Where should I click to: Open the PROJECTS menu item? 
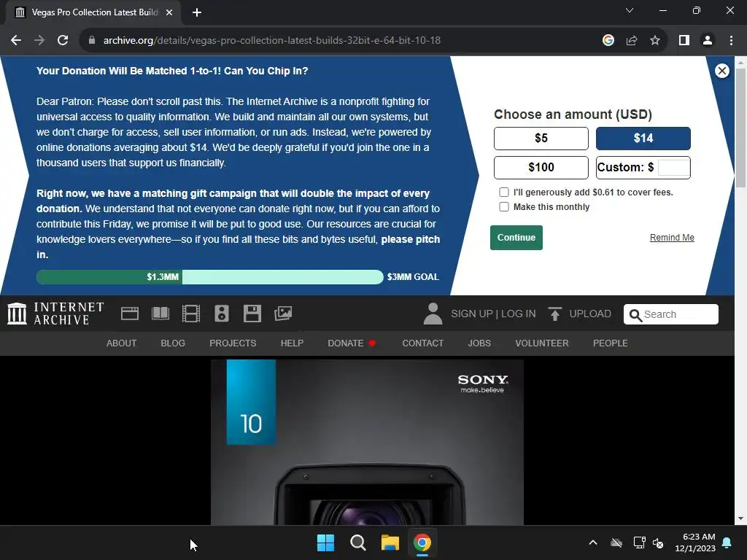point(233,343)
